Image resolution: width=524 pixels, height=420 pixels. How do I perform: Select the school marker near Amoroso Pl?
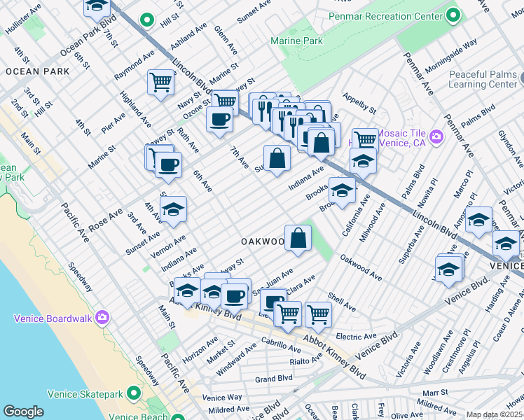[x=478, y=219]
